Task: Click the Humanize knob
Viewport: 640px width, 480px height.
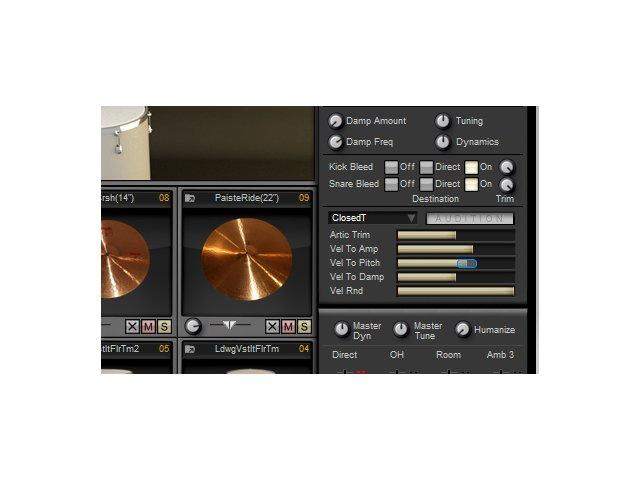Action: pyautogui.click(x=462, y=329)
